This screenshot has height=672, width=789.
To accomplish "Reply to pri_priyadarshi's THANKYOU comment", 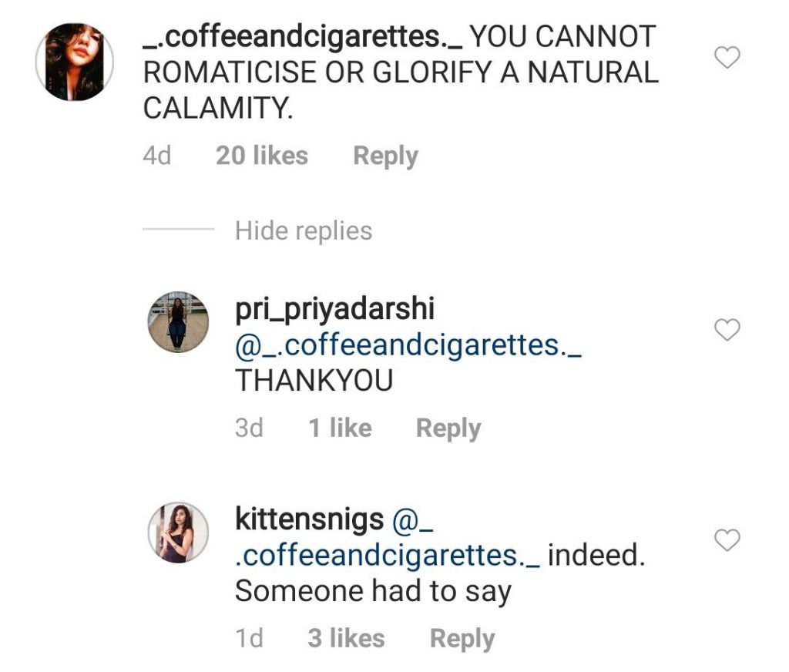I will coord(448,428).
